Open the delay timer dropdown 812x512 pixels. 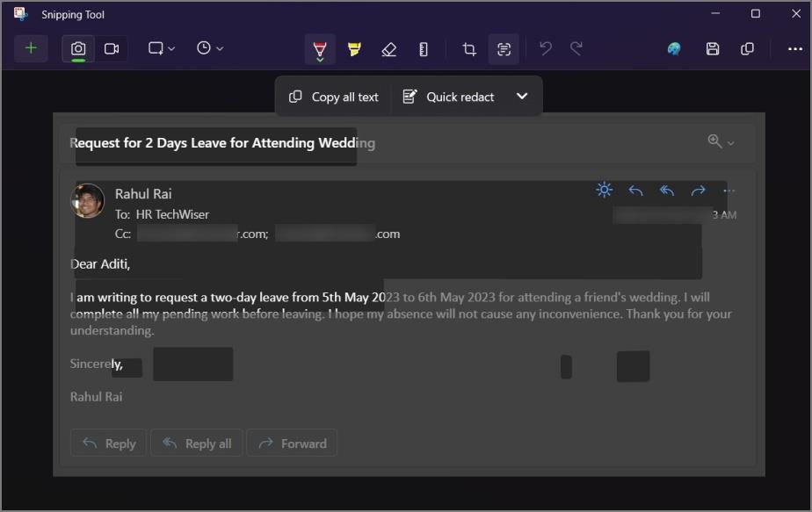(x=210, y=48)
